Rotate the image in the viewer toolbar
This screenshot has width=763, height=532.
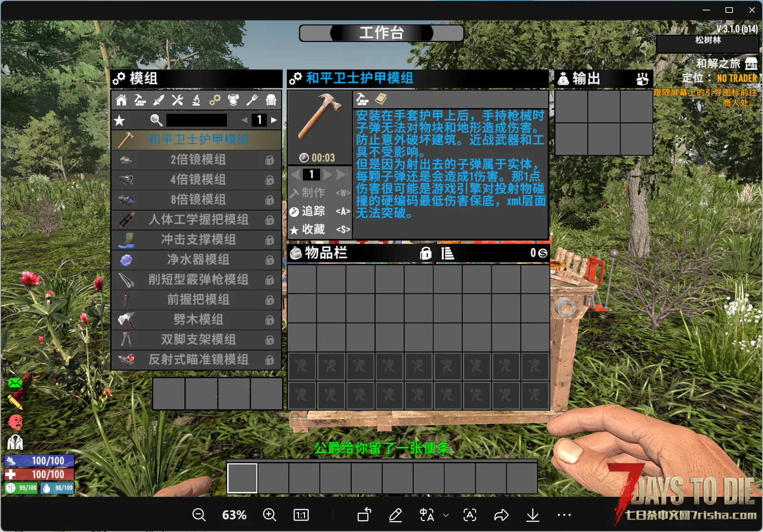pos(365,515)
